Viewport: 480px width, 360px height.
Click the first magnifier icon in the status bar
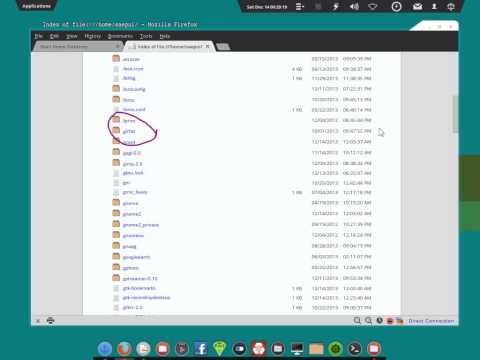point(357,320)
